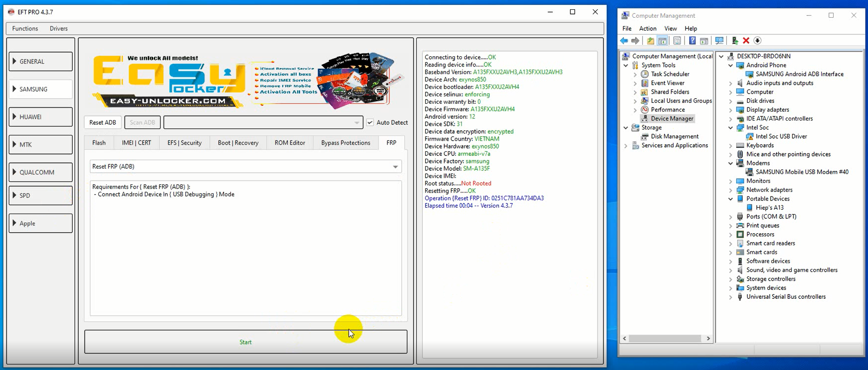The width and height of the screenshot is (868, 370).
Task: Open the ADB device selection combo box
Action: pyautogui.click(x=263, y=122)
